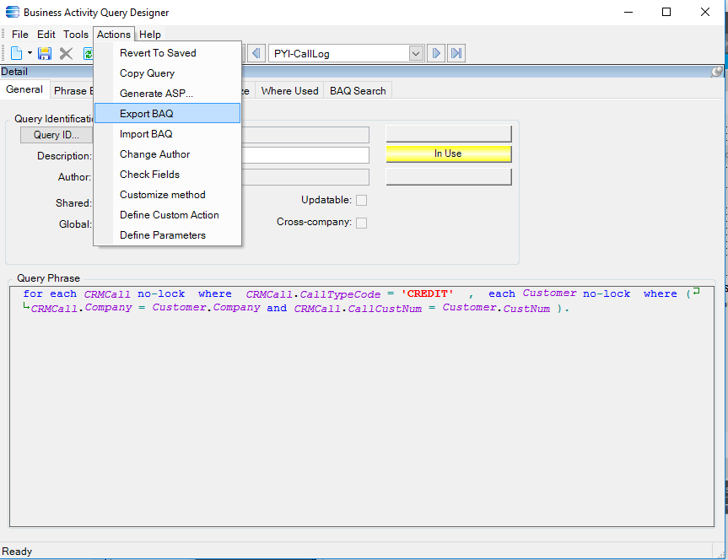Image resolution: width=728 pixels, height=560 pixels.
Task: Toggle the Updatable checkbox
Action: [x=361, y=201]
